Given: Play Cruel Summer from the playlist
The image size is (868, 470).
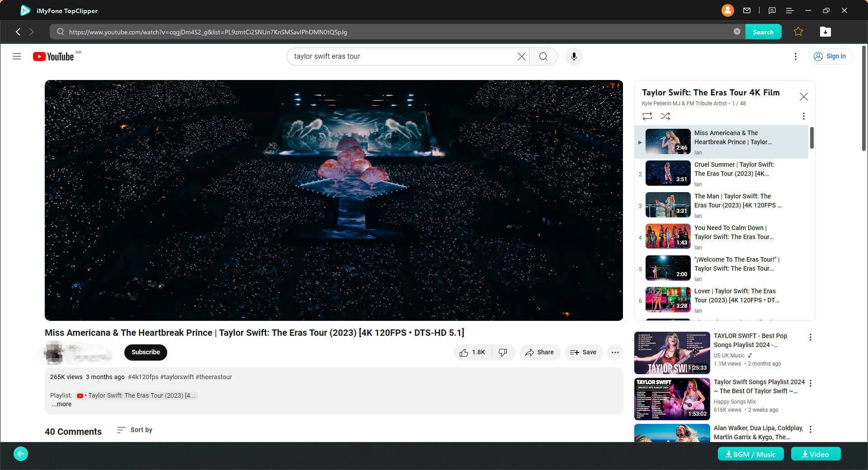Looking at the screenshot, I should coord(722,174).
